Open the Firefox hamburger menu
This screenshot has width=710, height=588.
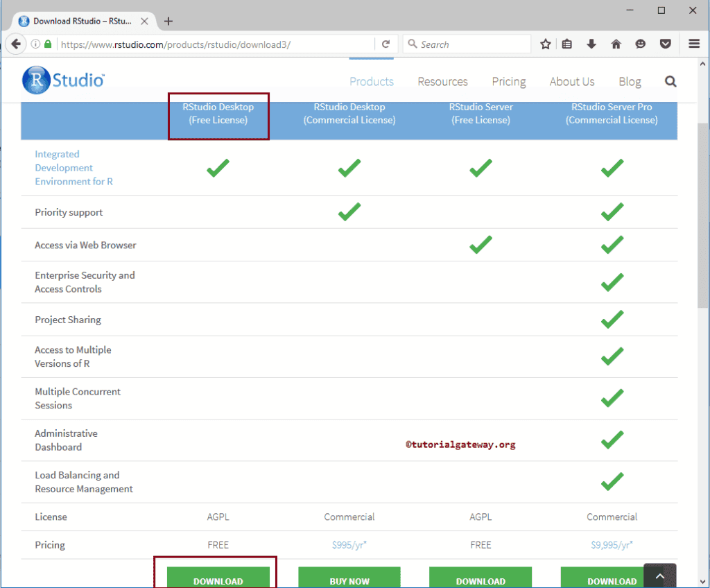pos(693,43)
